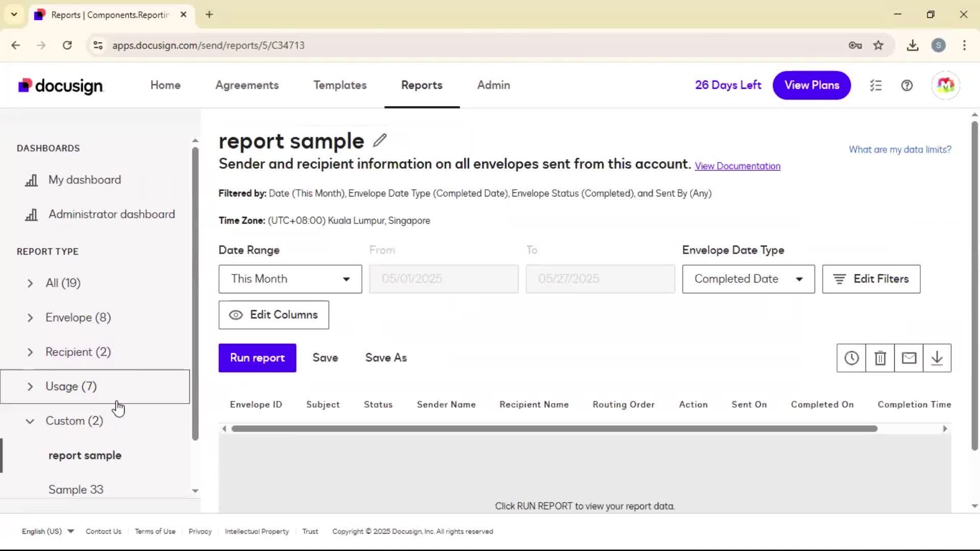Expand the Envelope (8) category

[x=30, y=318]
